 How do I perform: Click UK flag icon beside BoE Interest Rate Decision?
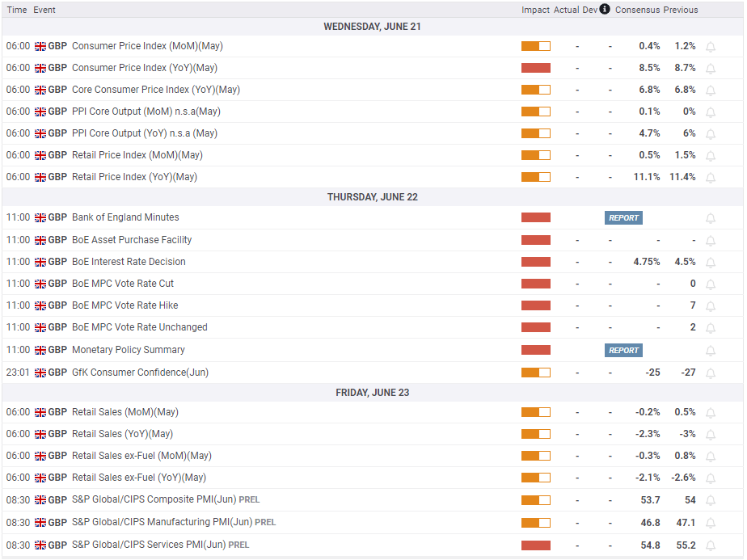pos(40,262)
